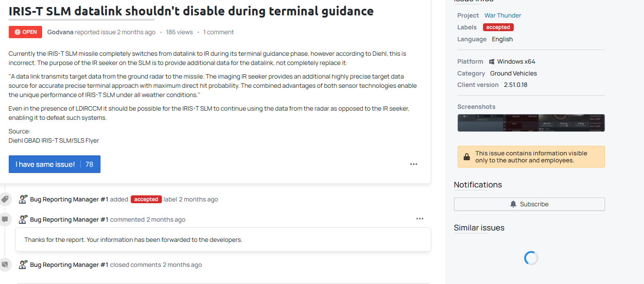
Task: Click the closed comments timeline icon
Action: (5, 265)
